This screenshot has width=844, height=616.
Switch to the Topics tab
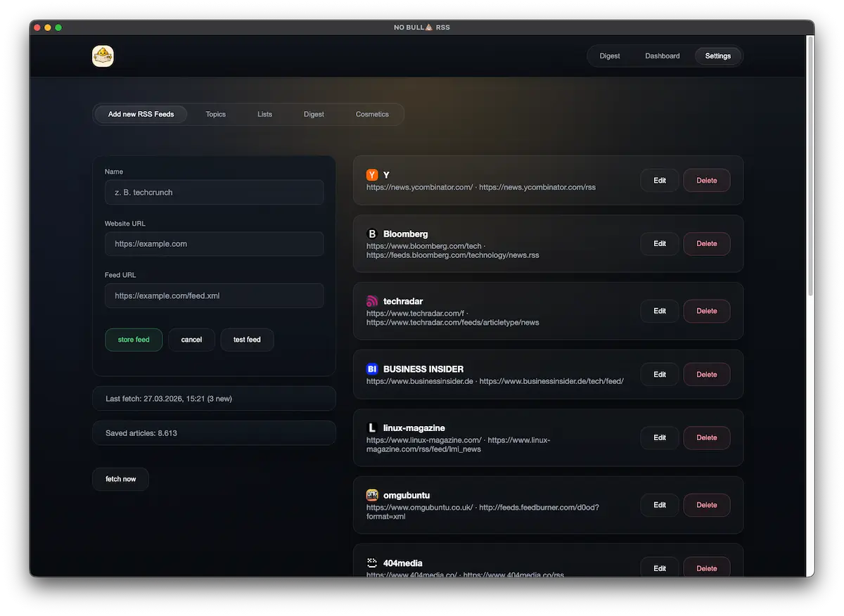[215, 114]
